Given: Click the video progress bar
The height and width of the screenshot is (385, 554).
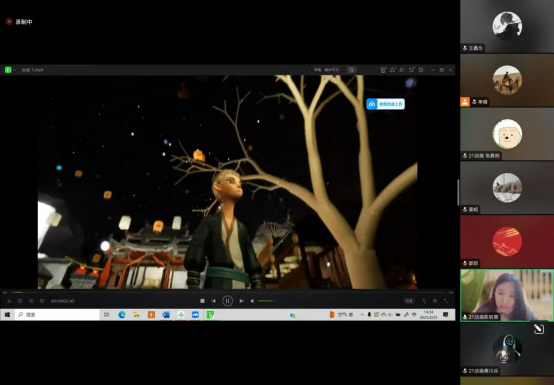Looking at the screenshot, I should tap(228, 292).
